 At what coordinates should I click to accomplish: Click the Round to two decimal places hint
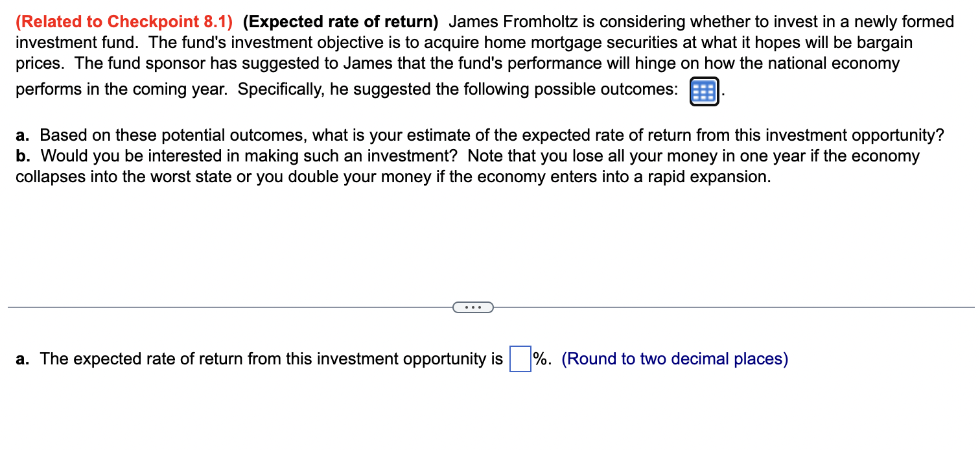pyautogui.click(x=675, y=359)
